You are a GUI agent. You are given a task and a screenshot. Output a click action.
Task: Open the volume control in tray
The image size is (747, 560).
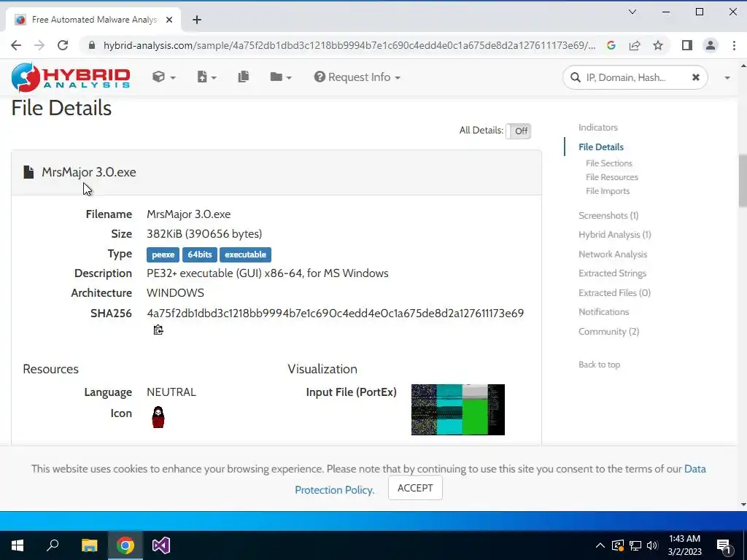(x=652, y=545)
